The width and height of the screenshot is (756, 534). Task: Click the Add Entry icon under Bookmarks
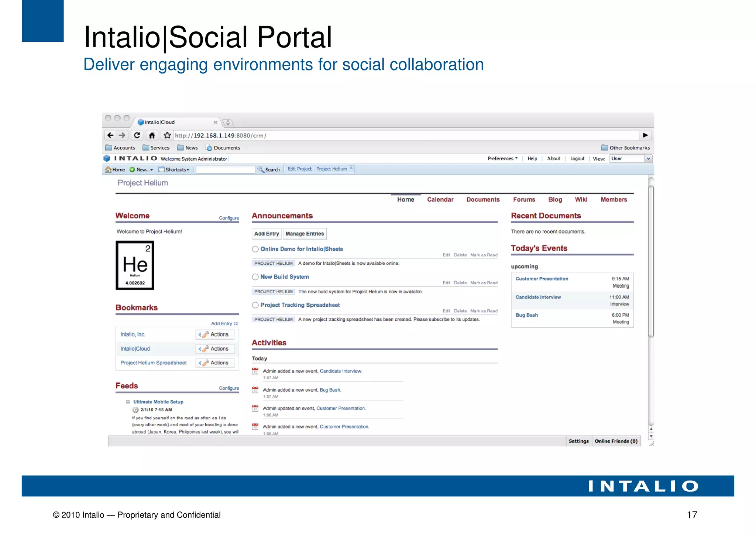point(236,324)
